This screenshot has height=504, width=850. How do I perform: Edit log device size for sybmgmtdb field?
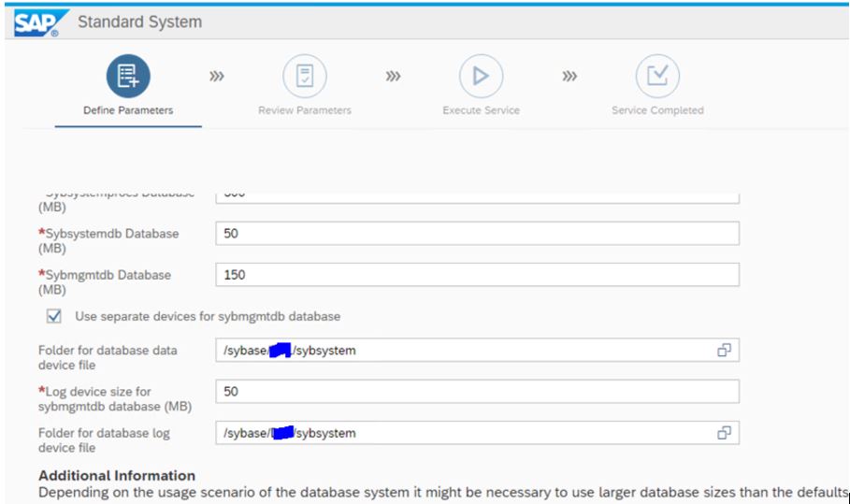coord(477,391)
